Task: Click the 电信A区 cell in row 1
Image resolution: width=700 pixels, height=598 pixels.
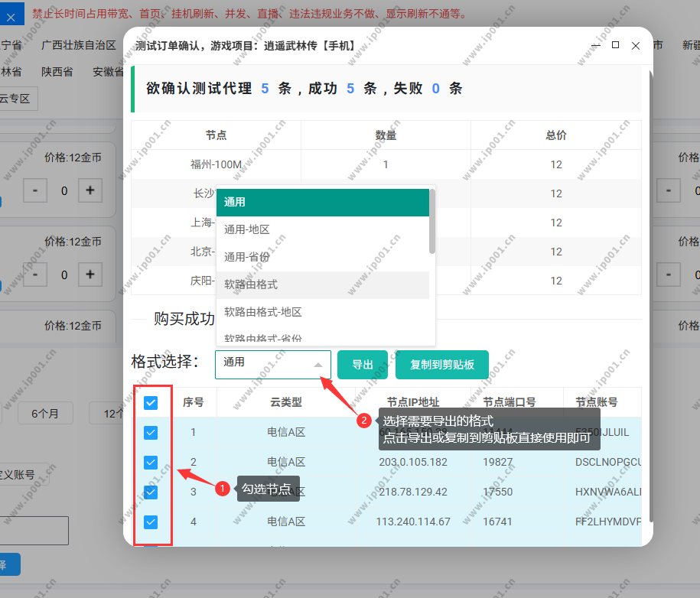Action: pos(286,432)
